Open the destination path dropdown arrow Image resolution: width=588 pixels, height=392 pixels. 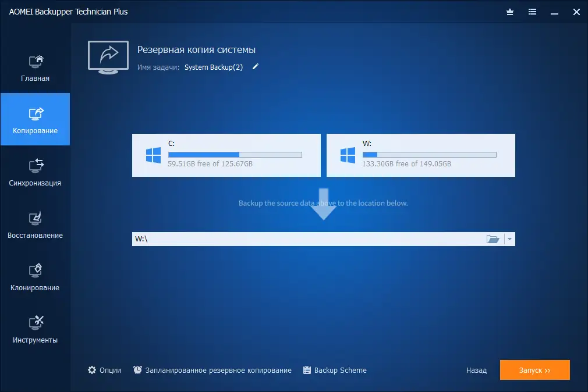coord(509,238)
